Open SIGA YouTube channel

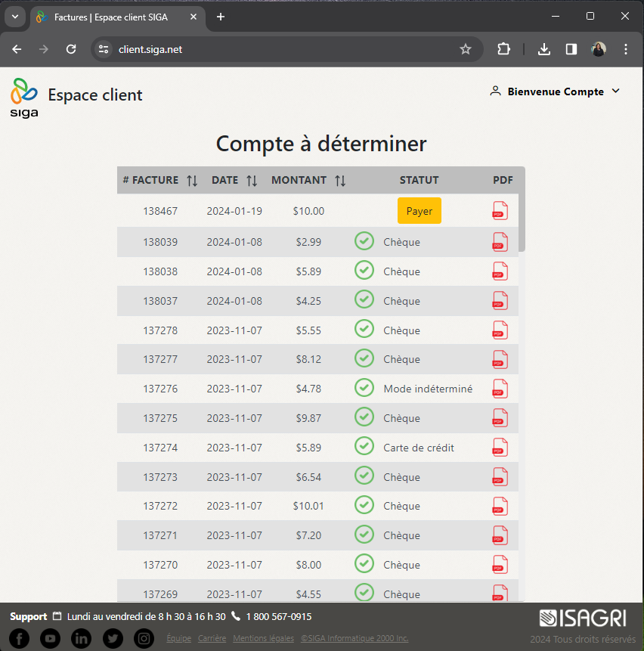coord(50,638)
